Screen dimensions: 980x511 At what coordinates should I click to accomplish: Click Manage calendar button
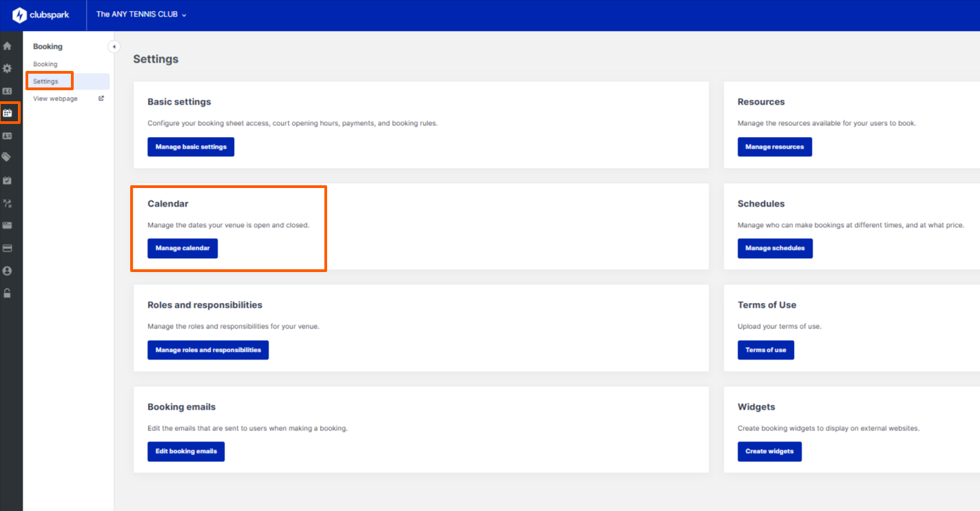[x=183, y=249]
